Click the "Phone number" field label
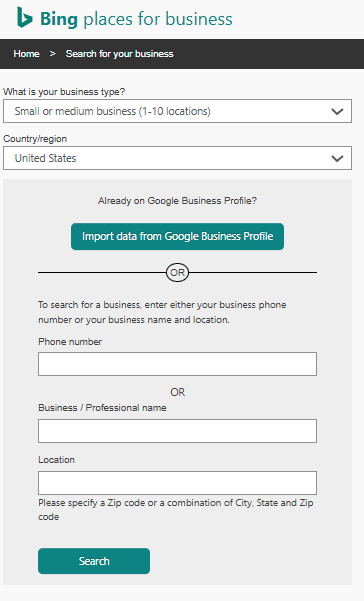Viewport: 364px width, 601px height. (x=70, y=342)
